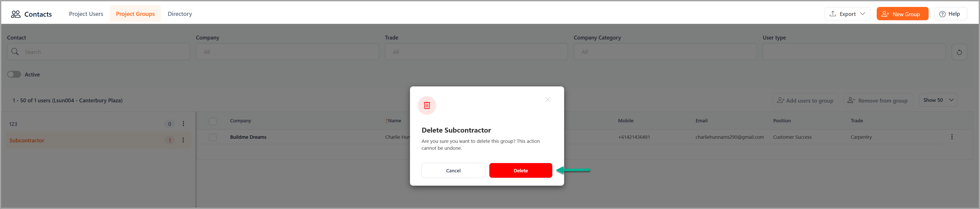Screen dimensions: 980x209
Task: Select the Subcontractor group in list
Action: pos(27,141)
